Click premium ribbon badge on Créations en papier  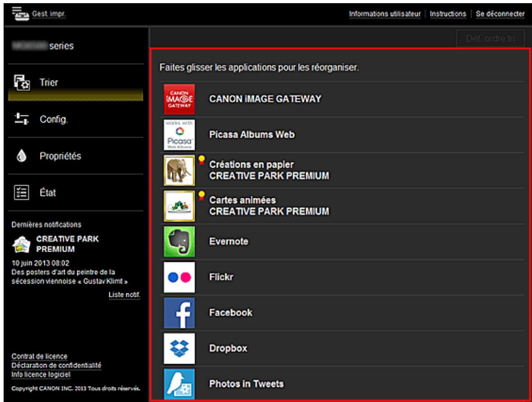[201, 160]
